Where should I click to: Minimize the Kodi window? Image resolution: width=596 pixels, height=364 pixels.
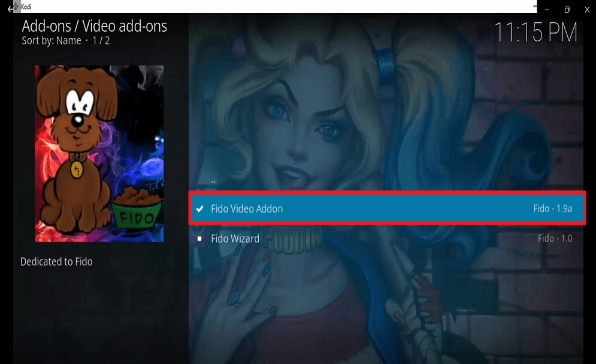pos(547,10)
